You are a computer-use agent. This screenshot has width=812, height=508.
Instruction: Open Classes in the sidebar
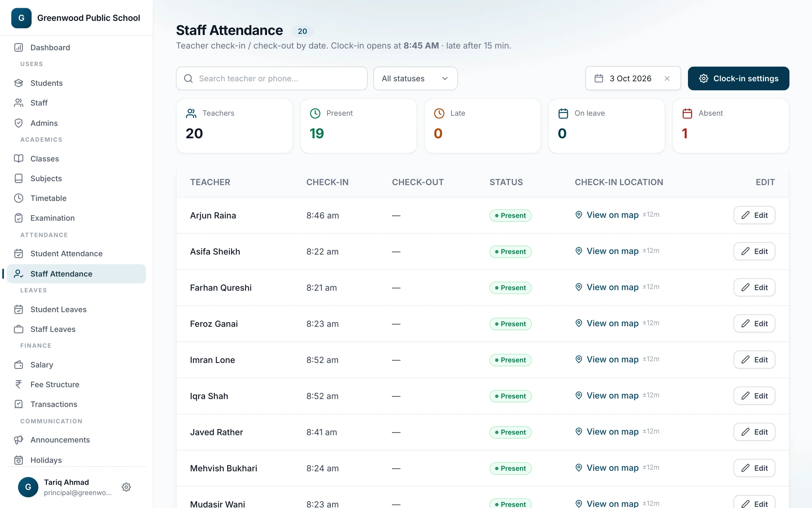(76, 159)
